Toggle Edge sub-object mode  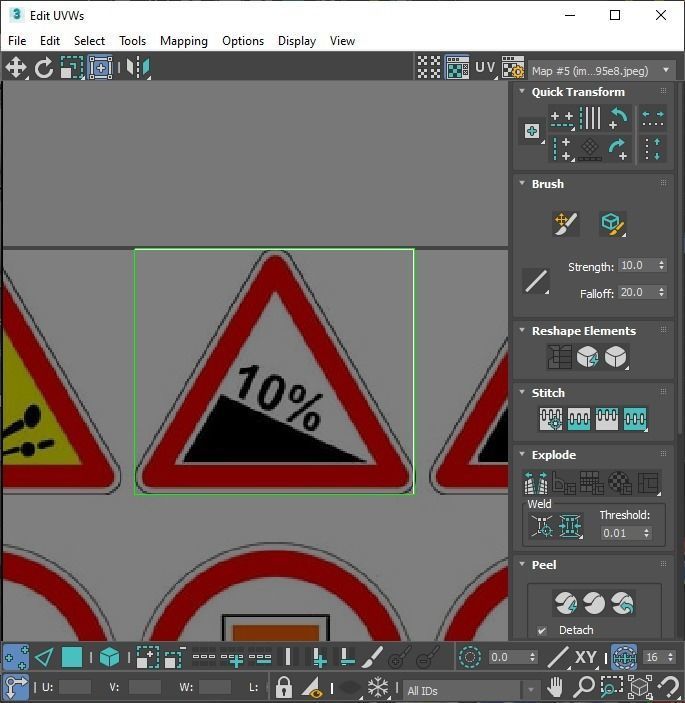44,658
